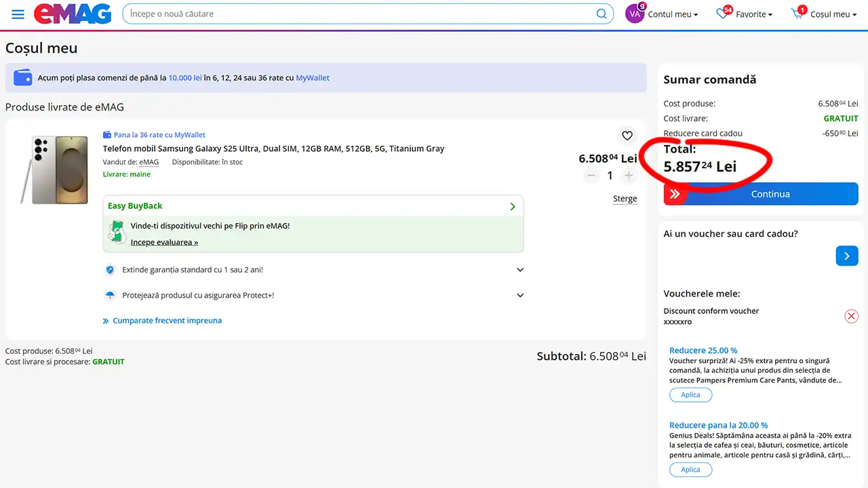Open Easy BuyBack arrow
Screen dimensions: 868x488
coord(513,206)
